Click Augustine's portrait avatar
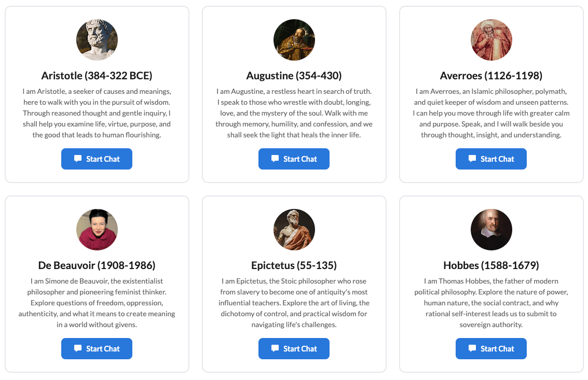The image size is (588, 380). (x=294, y=40)
